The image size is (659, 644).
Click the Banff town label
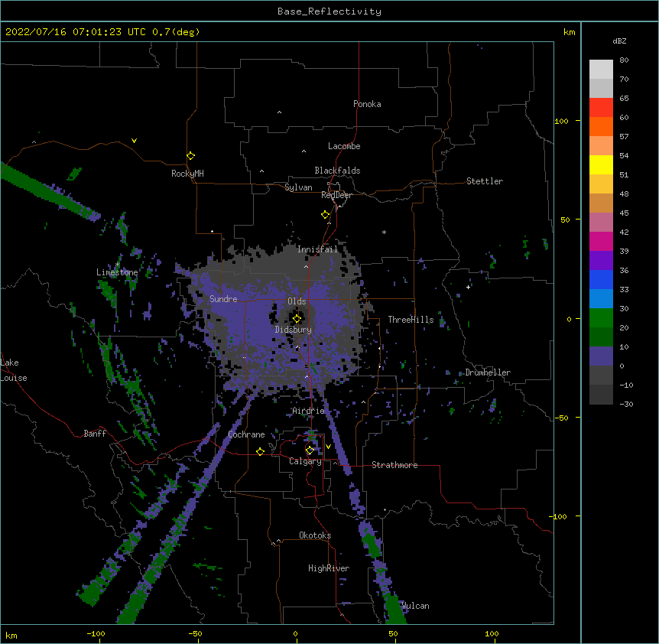point(95,434)
